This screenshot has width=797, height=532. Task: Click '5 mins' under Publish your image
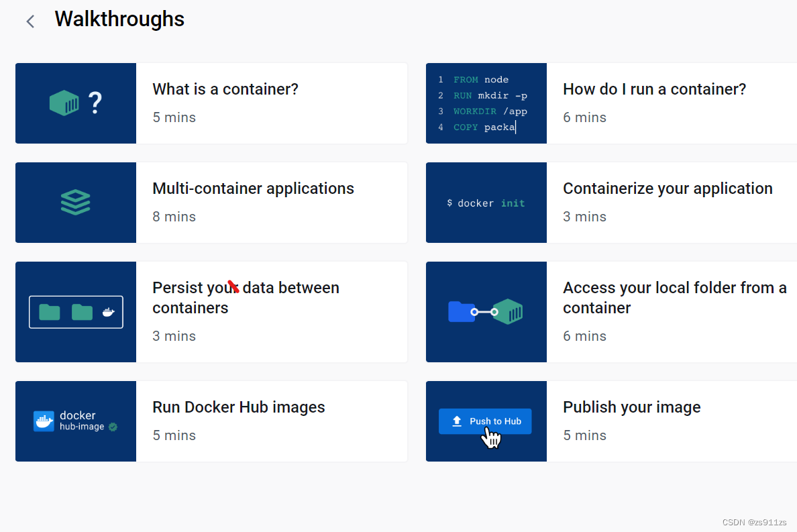584,435
